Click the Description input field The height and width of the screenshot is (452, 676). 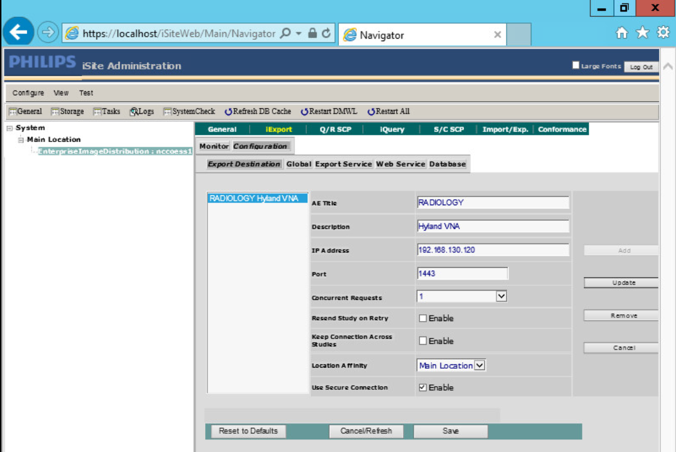pos(493,226)
